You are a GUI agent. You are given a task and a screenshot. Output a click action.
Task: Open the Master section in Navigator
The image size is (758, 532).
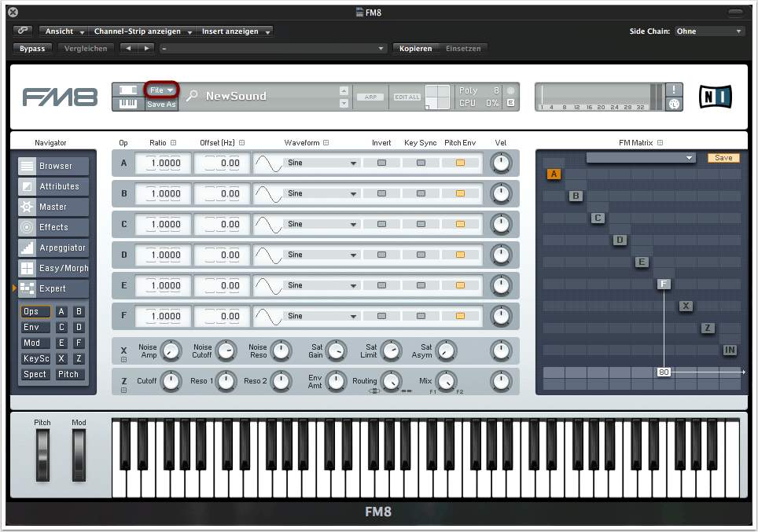point(53,207)
